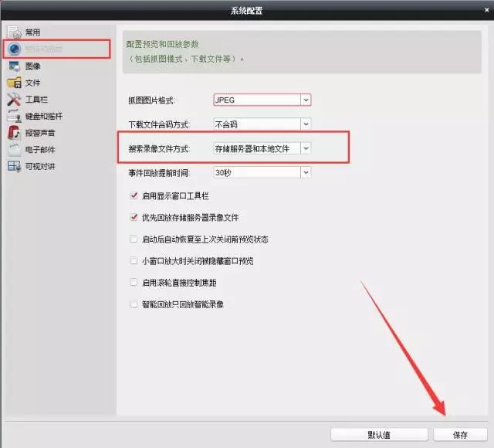This screenshot has height=448, width=494.
Task: Open 工具栏 wrench-and-tools icon
Action: click(14, 100)
